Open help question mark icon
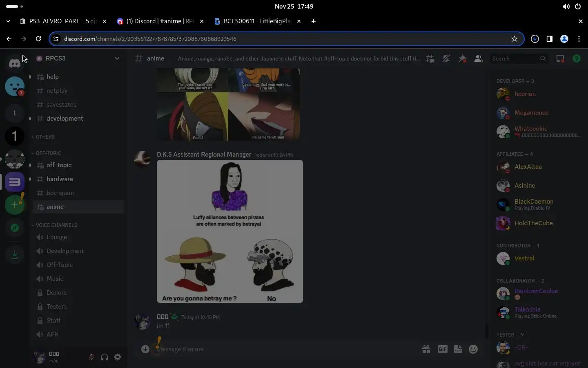The width and height of the screenshot is (588, 368). coord(577,58)
